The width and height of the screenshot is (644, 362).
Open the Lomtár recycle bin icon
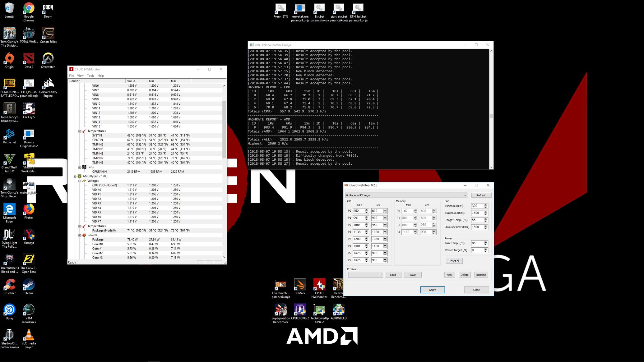coord(9,11)
